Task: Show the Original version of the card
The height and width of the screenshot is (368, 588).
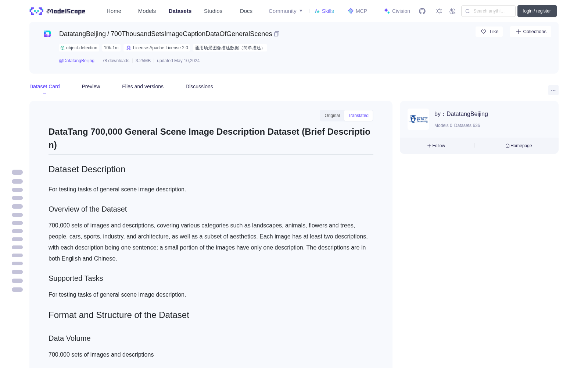Action: pyautogui.click(x=332, y=116)
